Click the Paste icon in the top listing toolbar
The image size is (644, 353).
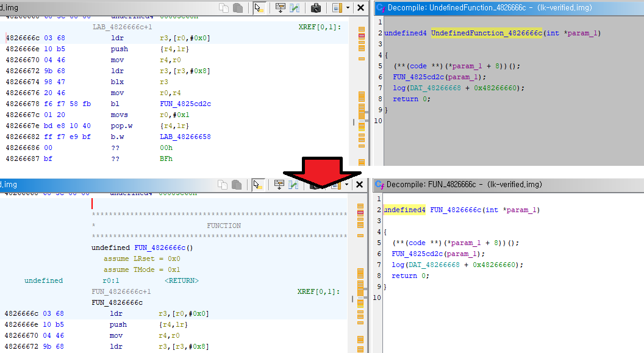(237, 8)
